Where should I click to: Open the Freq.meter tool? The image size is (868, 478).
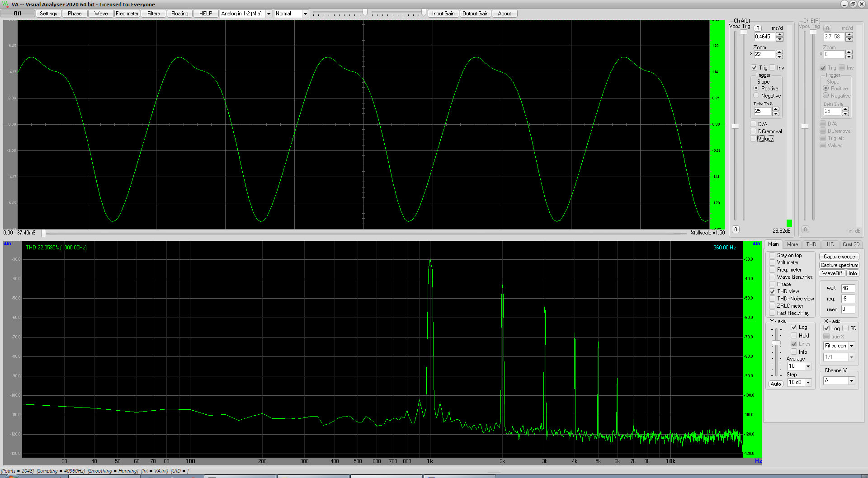[x=127, y=14]
